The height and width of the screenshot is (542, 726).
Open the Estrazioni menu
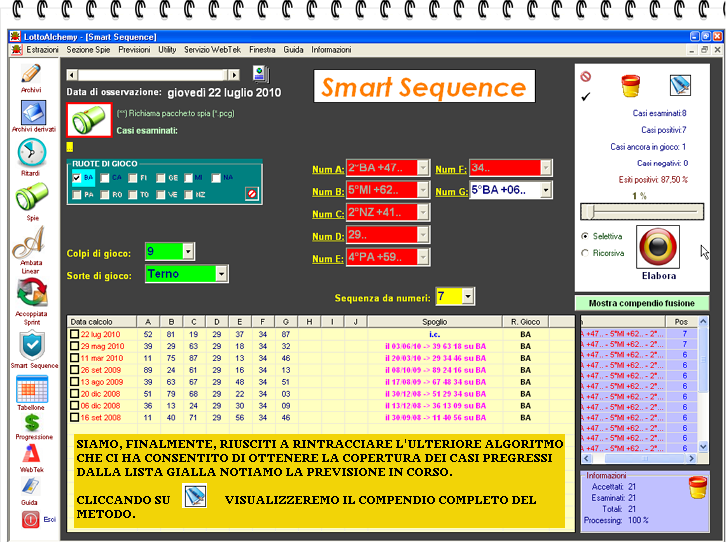(x=42, y=50)
